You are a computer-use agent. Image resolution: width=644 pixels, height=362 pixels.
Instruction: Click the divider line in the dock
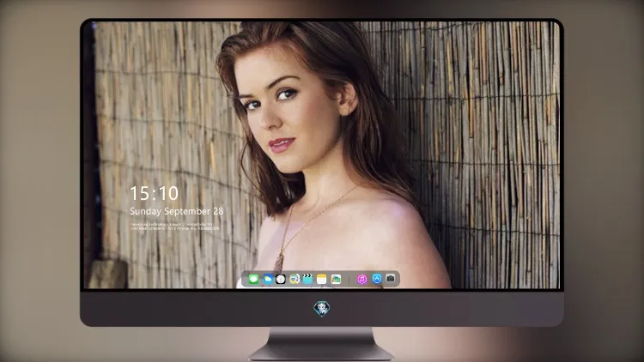(x=349, y=280)
